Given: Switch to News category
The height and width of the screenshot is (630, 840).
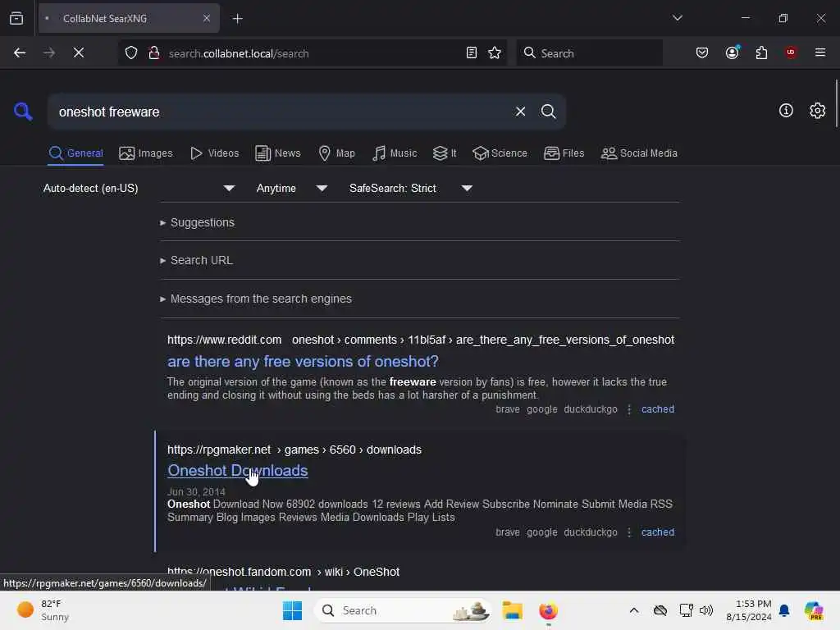Looking at the screenshot, I should click(x=278, y=153).
